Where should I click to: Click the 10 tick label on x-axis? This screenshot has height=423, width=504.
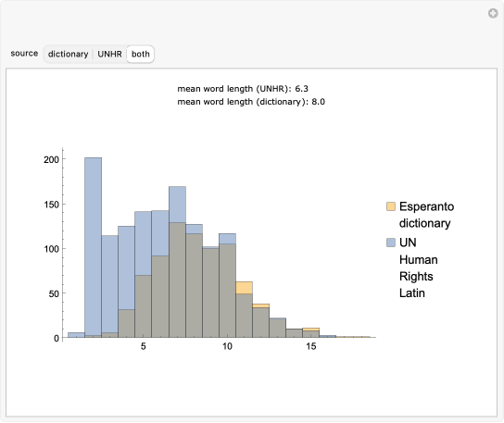tap(227, 346)
